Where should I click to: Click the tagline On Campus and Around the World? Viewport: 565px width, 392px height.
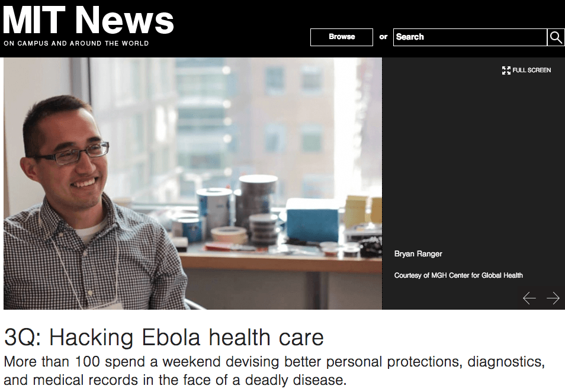[76, 43]
